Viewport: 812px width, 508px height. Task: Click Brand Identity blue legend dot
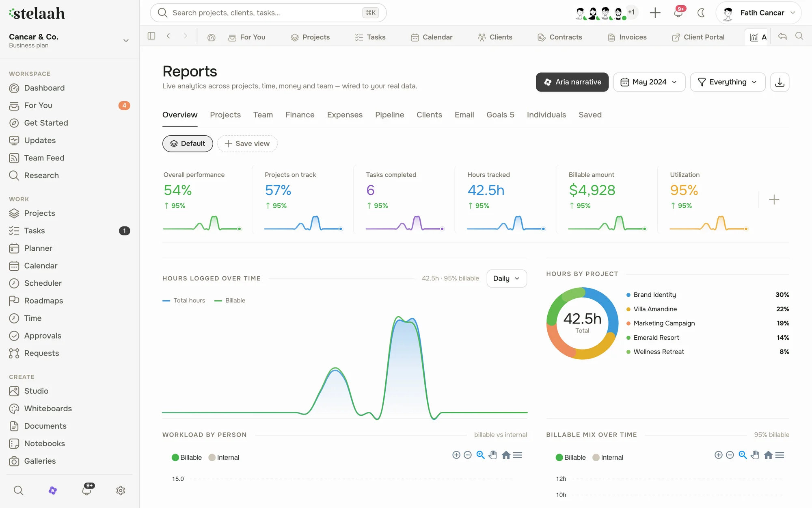(x=628, y=295)
